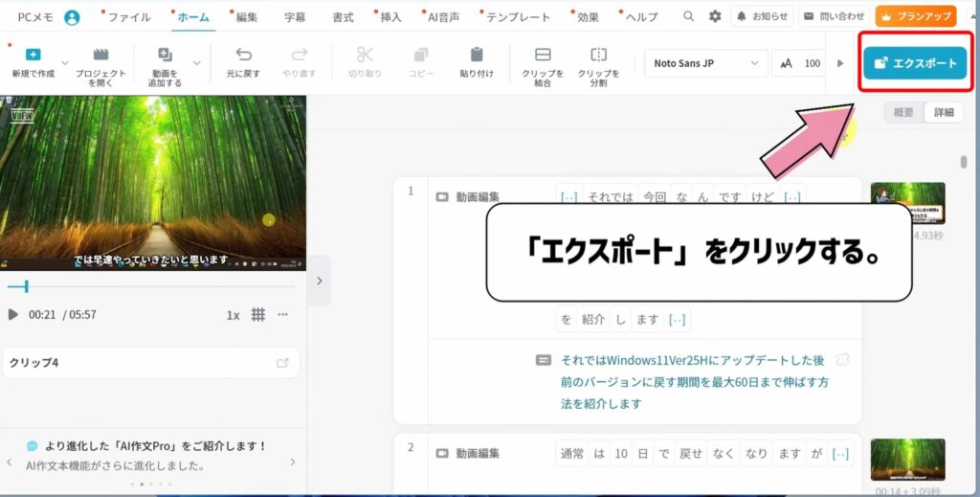The width and height of the screenshot is (980, 497).
Task: Click the Paste (貼り付け) icon
Action: [x=477, y=56]
